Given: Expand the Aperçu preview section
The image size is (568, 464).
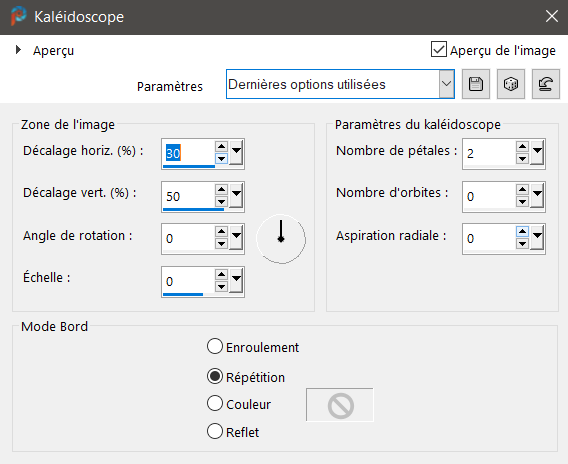Looking at the screenshot, I should [x=18, y=50].
